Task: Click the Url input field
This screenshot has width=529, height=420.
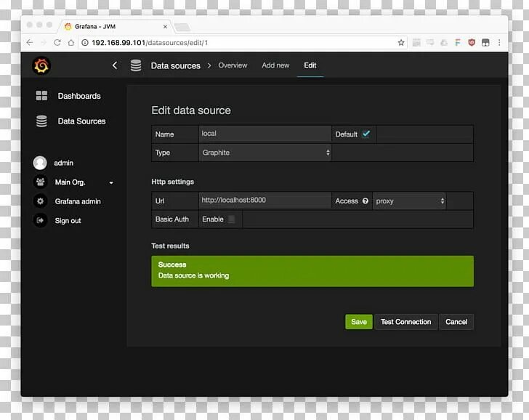Action: 265,201
